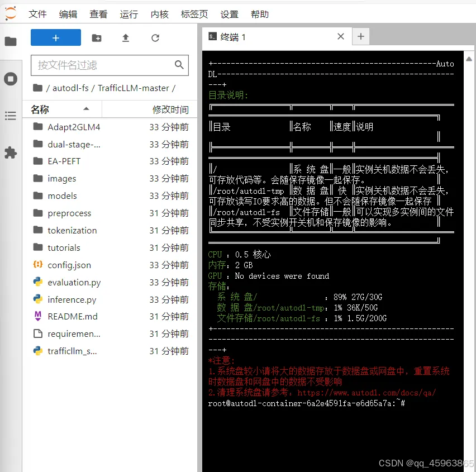Open the 标签页 menu

[194, 14]
